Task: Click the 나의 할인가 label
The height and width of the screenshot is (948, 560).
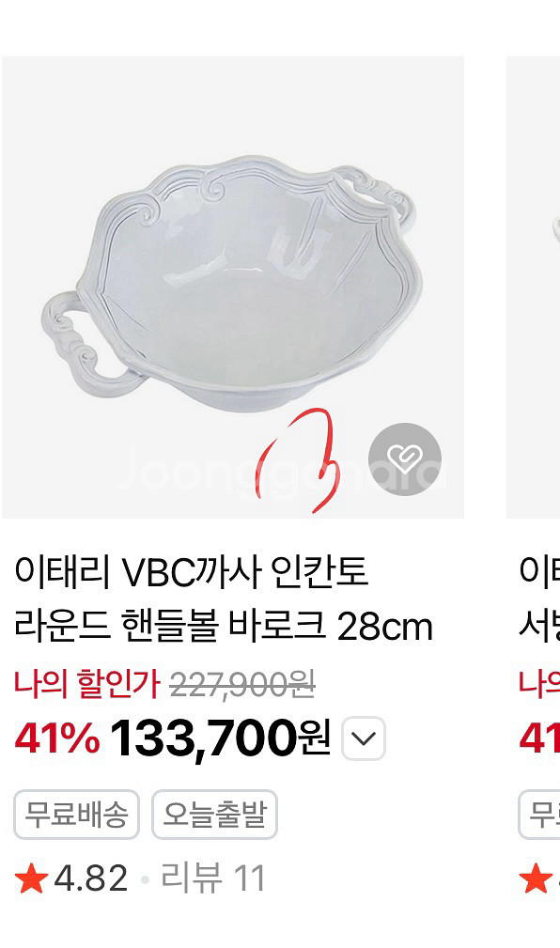Action: click(x=87, y=684)
